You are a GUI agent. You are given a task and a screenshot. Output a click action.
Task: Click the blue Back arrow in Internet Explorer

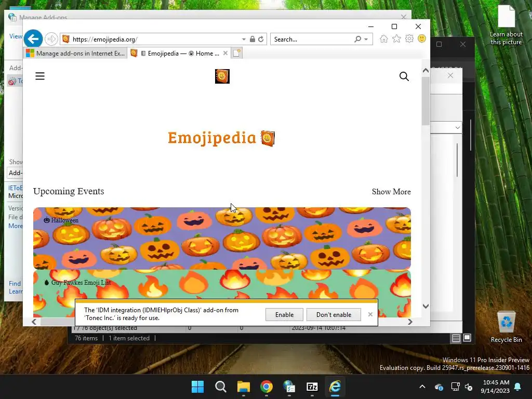(x=33, y=39)
